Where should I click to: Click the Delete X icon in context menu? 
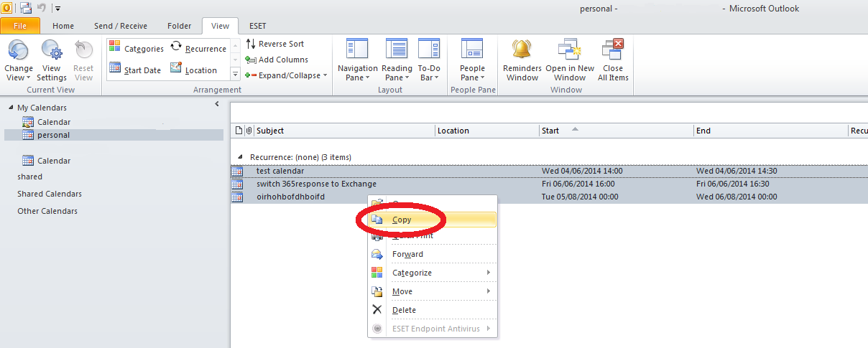(x=377, y=310)
